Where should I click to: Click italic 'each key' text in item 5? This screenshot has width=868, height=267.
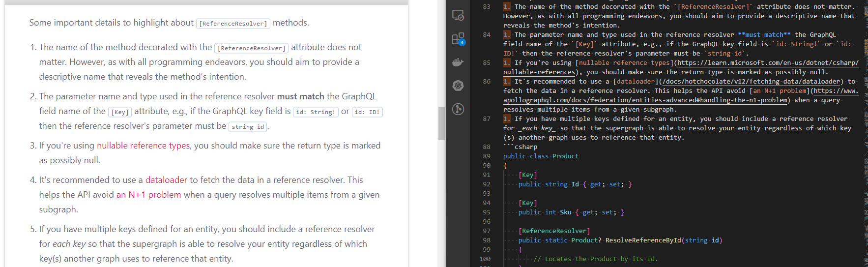point(69,244)
